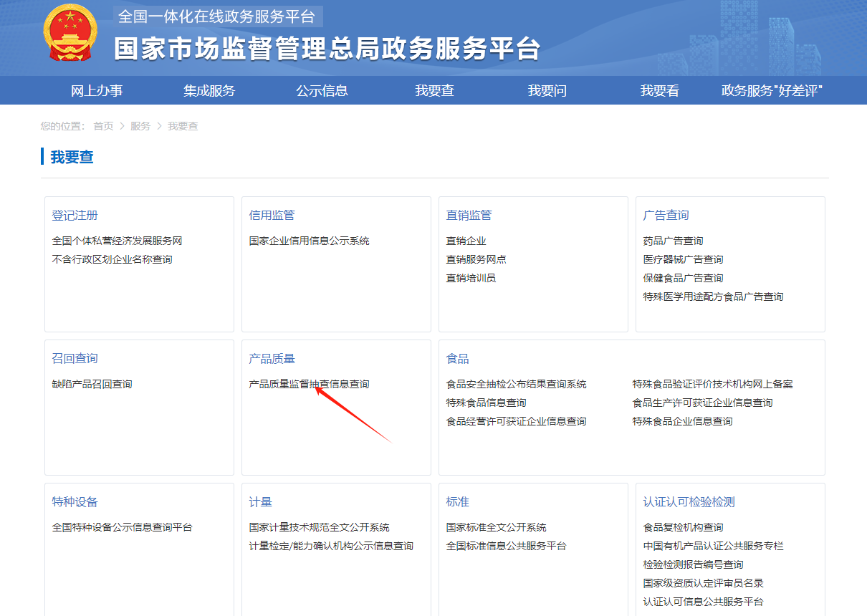Open the 集成服务 menu
This screenshot has width=867, height=616.
209,91
